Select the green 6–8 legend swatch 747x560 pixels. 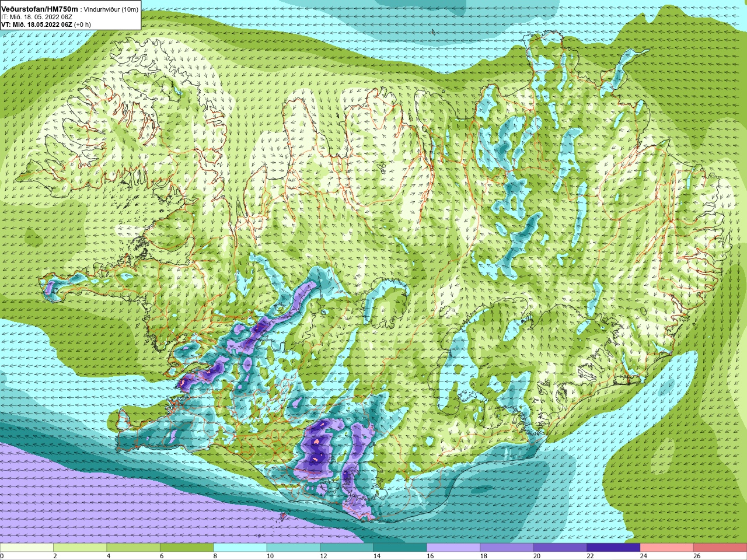coord(187,548)
